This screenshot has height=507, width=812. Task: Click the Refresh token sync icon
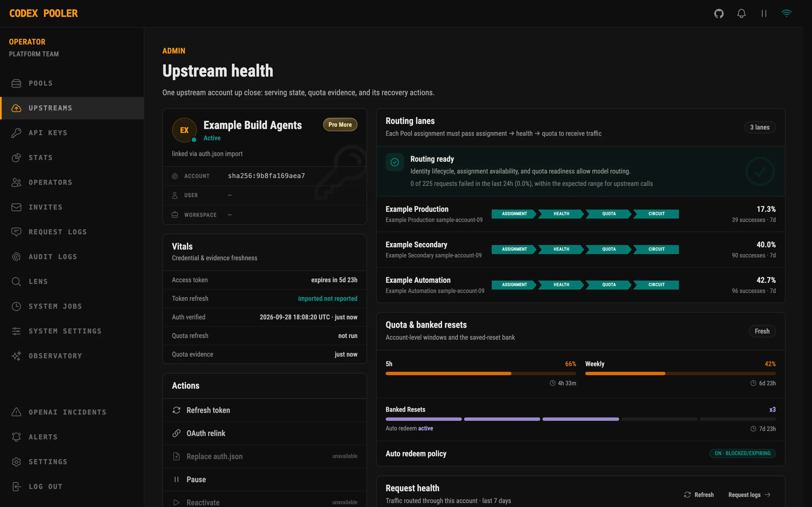pyautogui.click(x=176, y=410)
